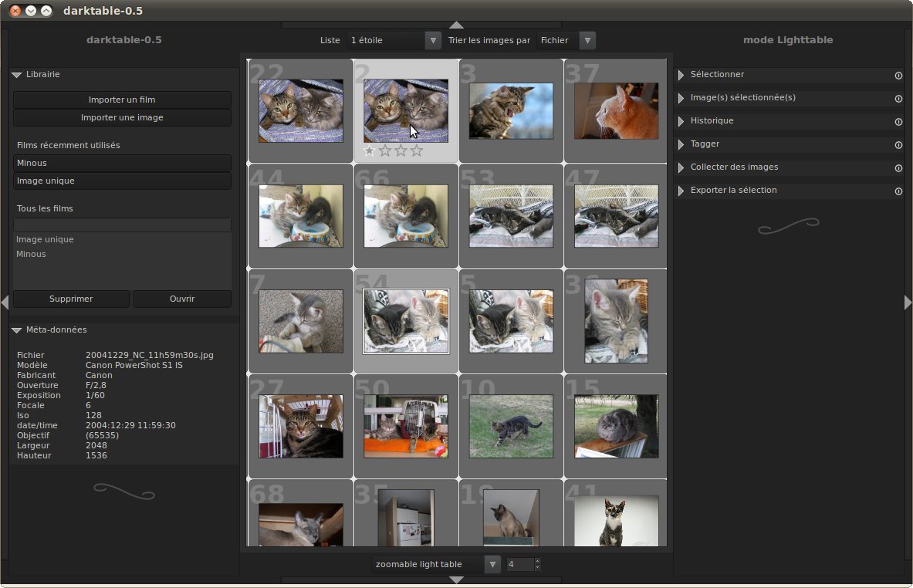Select the orange cat profile thumbnail

point(616,111)
